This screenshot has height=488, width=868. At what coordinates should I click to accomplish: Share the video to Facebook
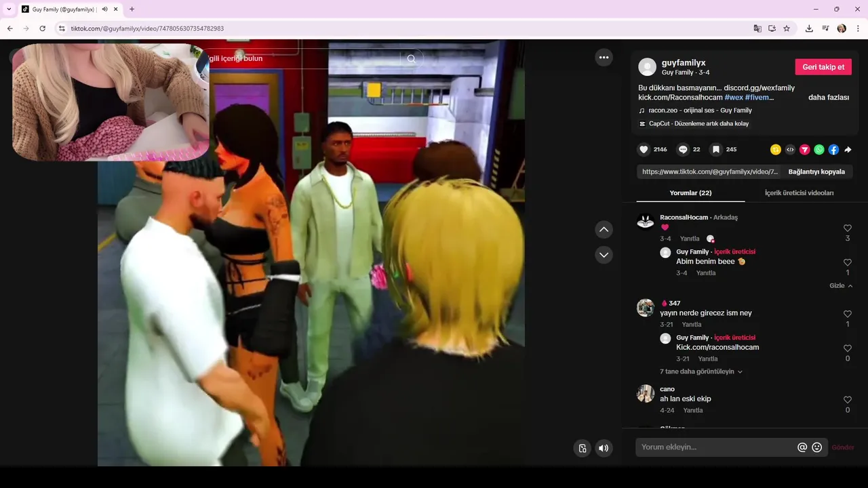pyautogui.click(x=833, y=150)
